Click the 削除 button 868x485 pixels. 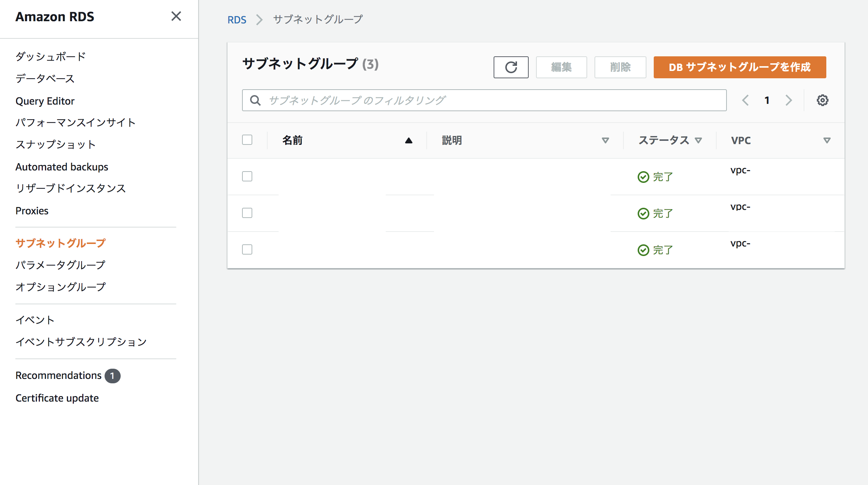click(x=620, y=67)
